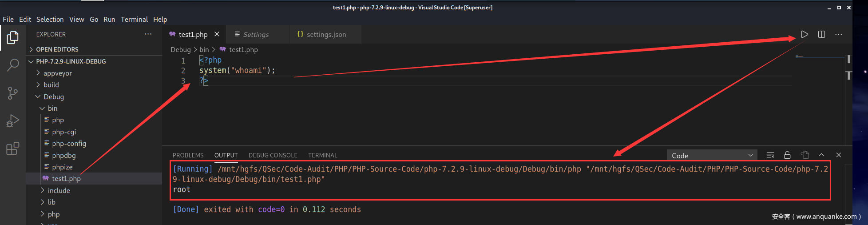Viewport: 868px width, 225px height.
Task: Switch to the test1.php editor tab
Action: tap(194, 34)
